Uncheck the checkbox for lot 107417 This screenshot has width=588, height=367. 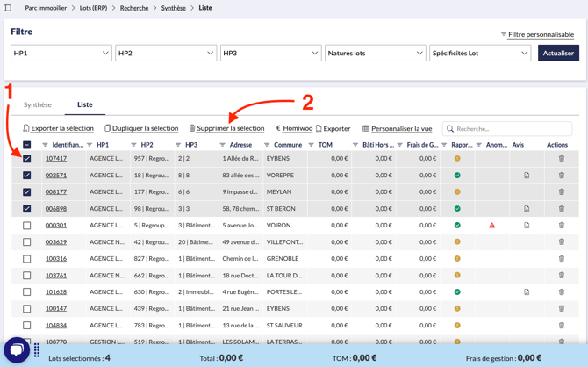click(27, 159)
